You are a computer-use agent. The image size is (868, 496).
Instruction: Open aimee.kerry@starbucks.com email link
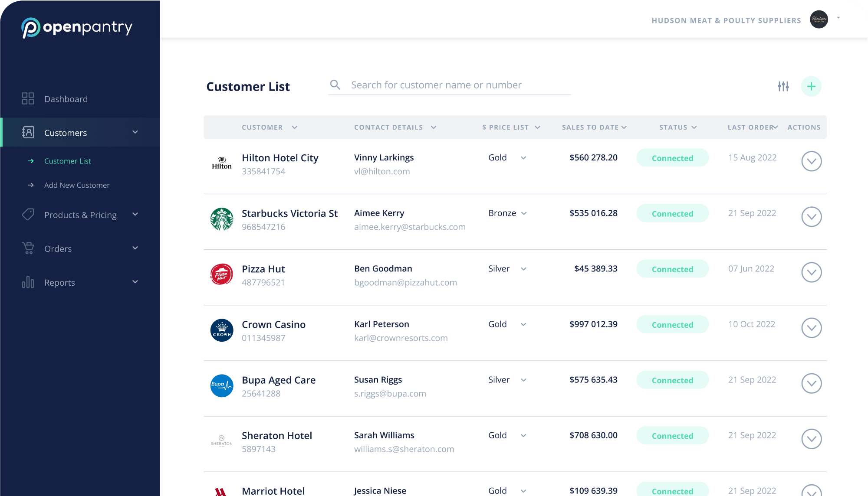click(x=409, y=227)
